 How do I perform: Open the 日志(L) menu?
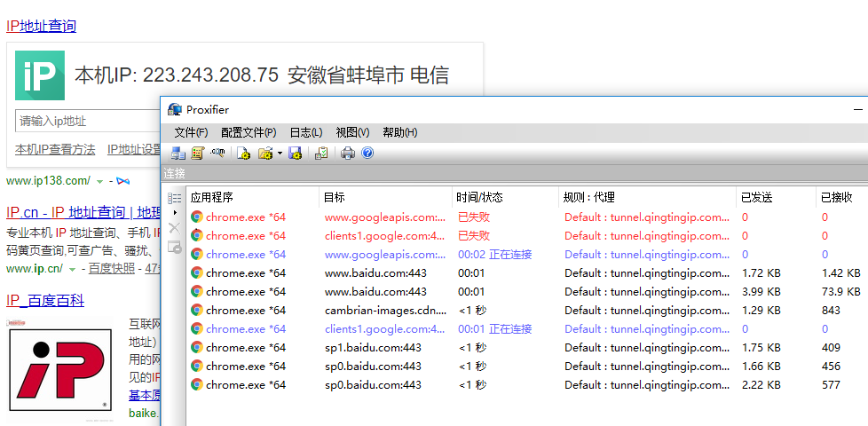306,133
